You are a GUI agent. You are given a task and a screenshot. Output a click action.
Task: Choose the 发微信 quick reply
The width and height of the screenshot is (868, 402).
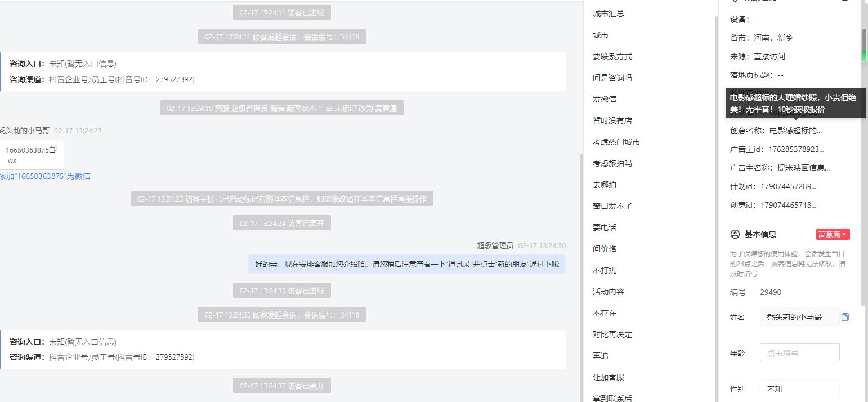click(x=605, y=99)
